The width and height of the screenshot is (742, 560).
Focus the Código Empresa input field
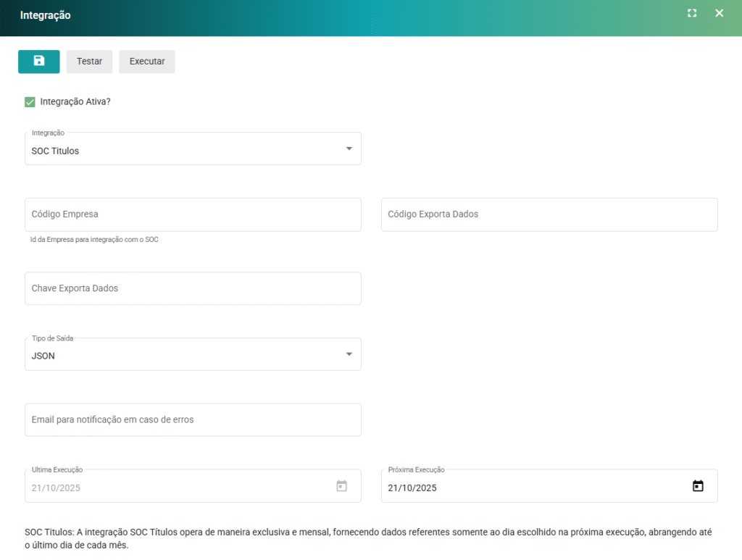(x=193, y=214)
